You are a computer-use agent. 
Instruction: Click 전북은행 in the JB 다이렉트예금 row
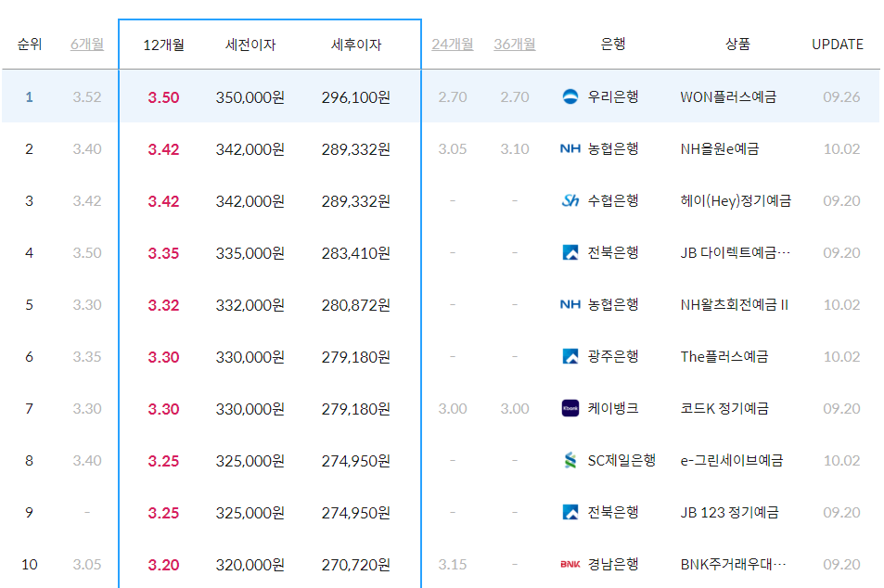coord(613,252)
